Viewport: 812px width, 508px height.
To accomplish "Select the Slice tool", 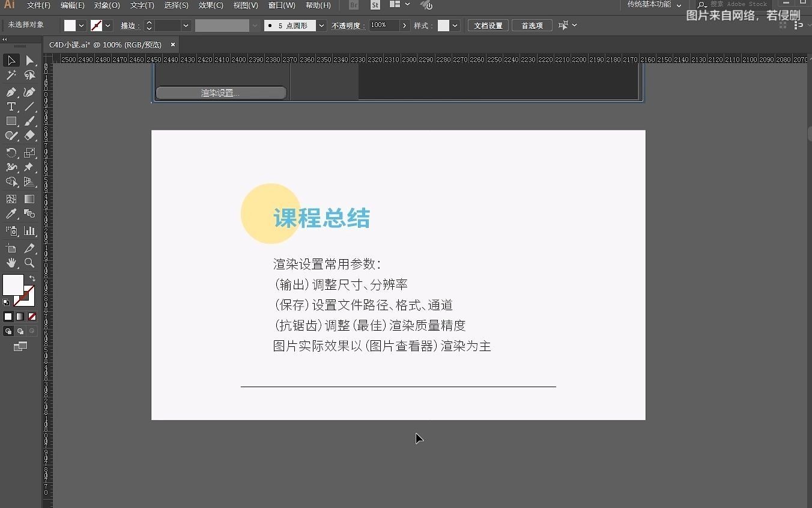I will point(29,248).
